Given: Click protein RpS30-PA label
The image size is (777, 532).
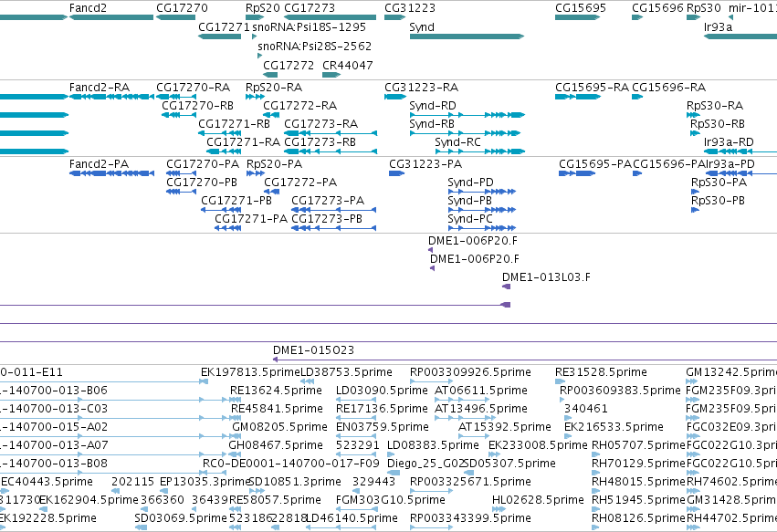Looking at the screenshot, I should click(719, 183).
